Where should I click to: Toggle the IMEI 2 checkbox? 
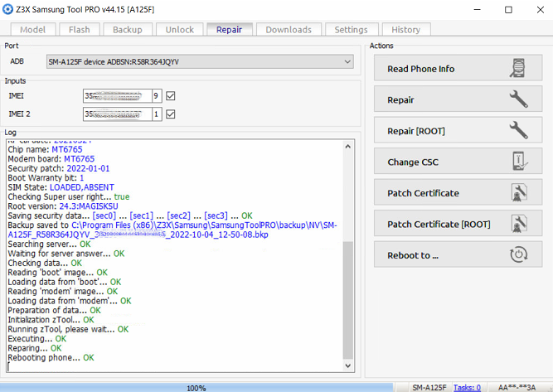coord(171,114)
